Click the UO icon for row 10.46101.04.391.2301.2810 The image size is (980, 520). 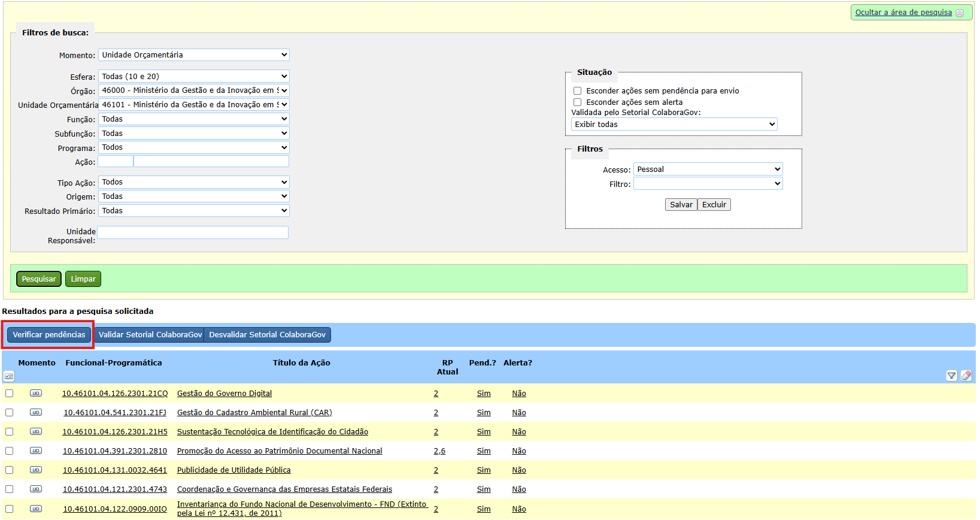click(x=36, y=451)
